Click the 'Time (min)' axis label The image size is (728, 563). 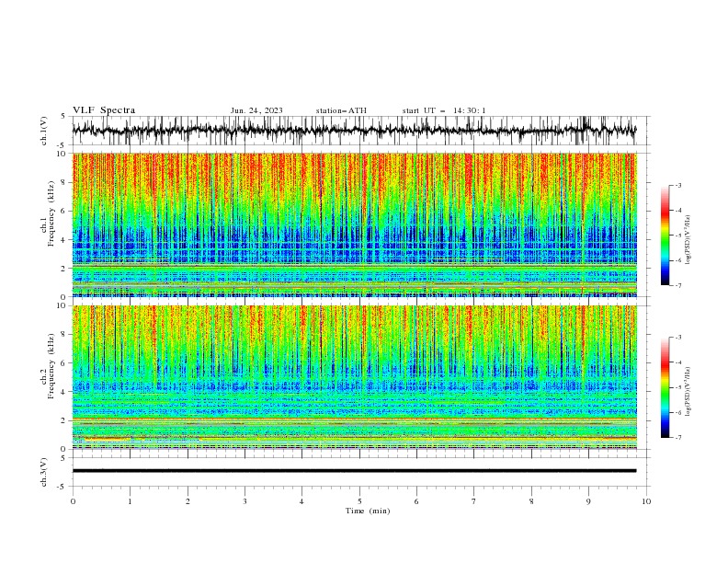click(368, 511)
